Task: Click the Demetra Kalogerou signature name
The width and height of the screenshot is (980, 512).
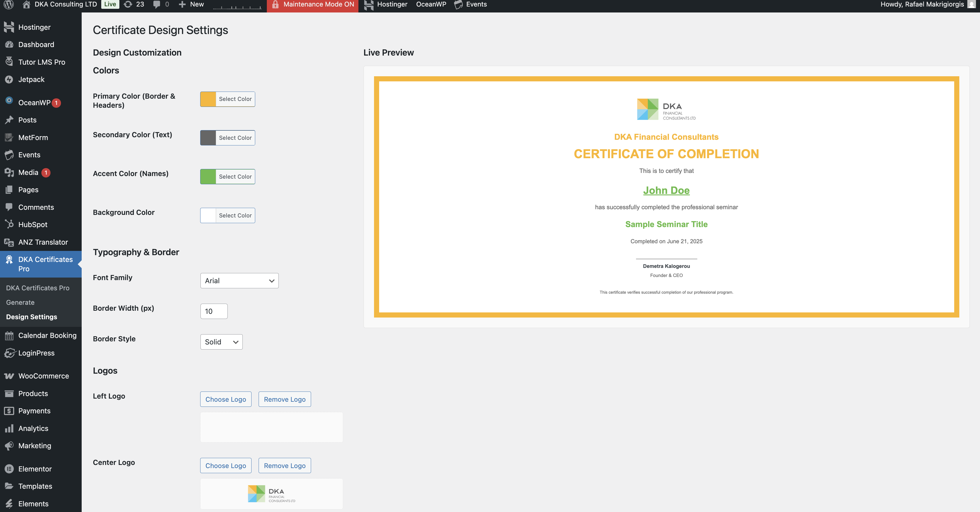Action: (666, 266)
